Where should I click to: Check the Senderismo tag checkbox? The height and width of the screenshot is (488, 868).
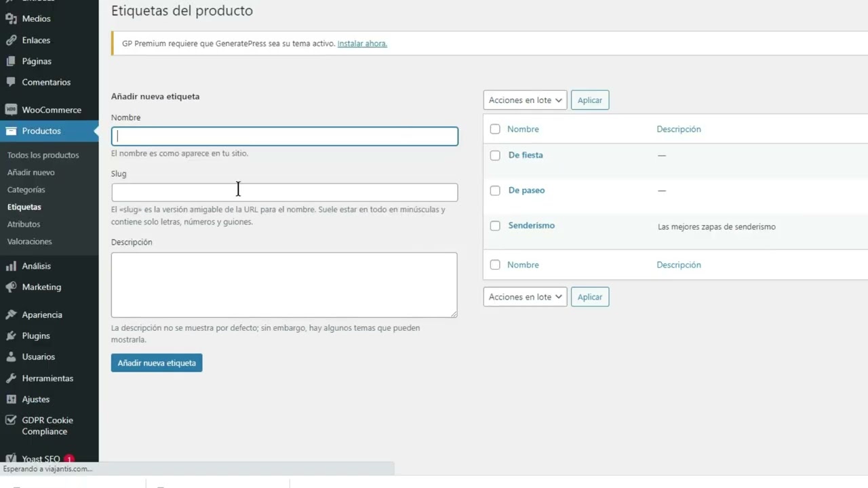(495, 226)
